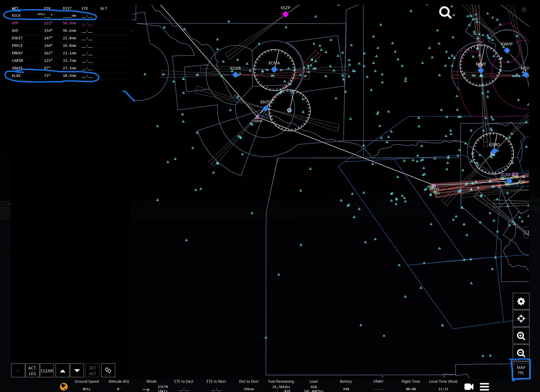This screenshot has width=540, height=392.
Task: Move waypoint up with arrow
Action: coord(63,370)
